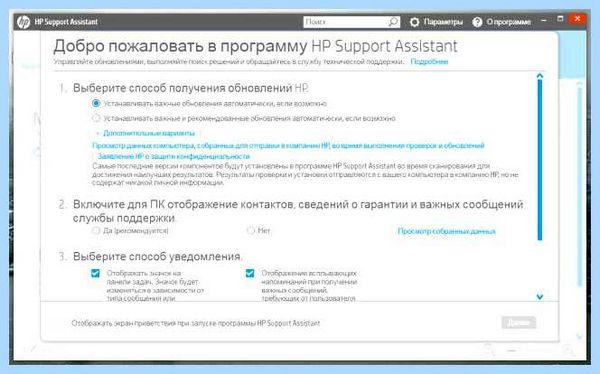Follow the Подробнее link
The image size is (600, 374).
tap(429, 62)
